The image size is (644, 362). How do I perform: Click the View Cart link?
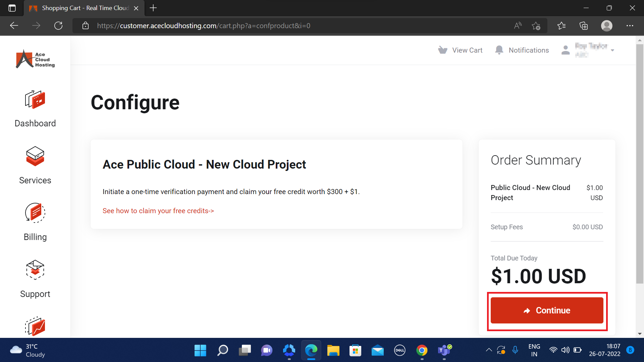pos(467,50)
